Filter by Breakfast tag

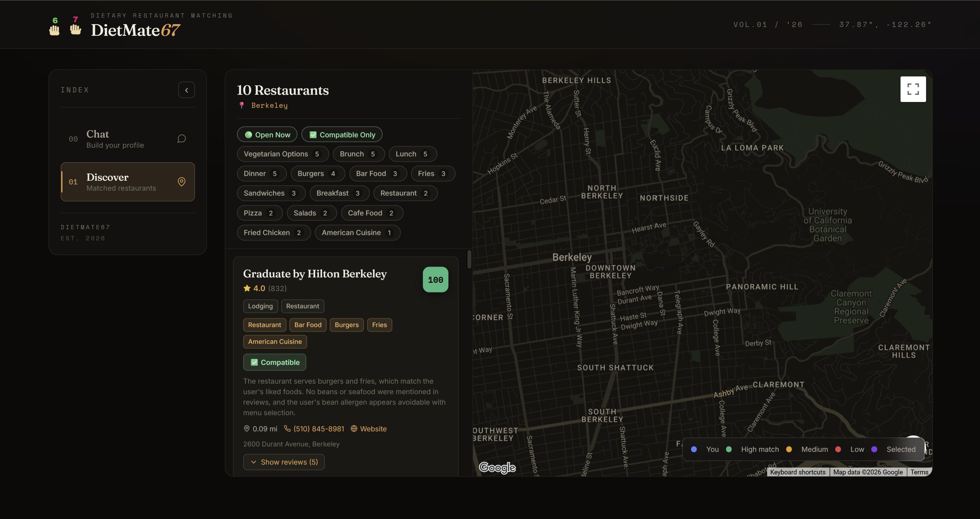(339, 193)
